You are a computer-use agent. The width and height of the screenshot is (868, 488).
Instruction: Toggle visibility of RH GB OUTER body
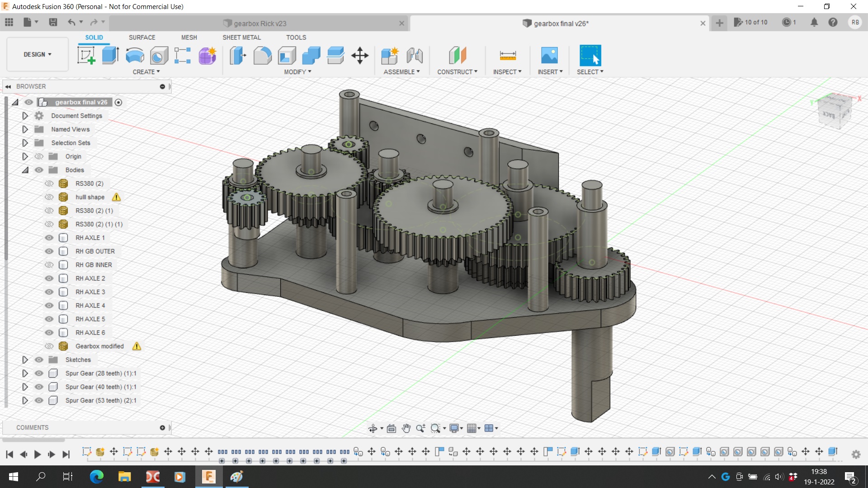pos(49,251)
